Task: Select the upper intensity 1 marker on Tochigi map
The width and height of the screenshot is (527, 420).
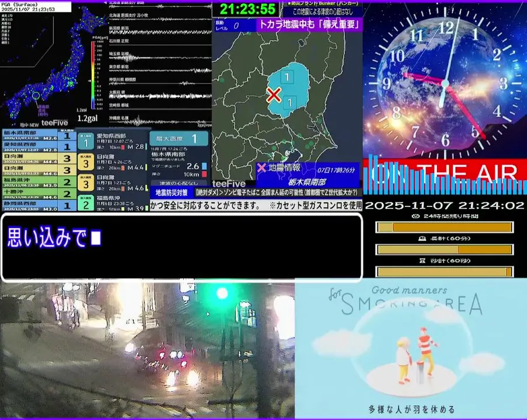Action: tap(287, 77)
